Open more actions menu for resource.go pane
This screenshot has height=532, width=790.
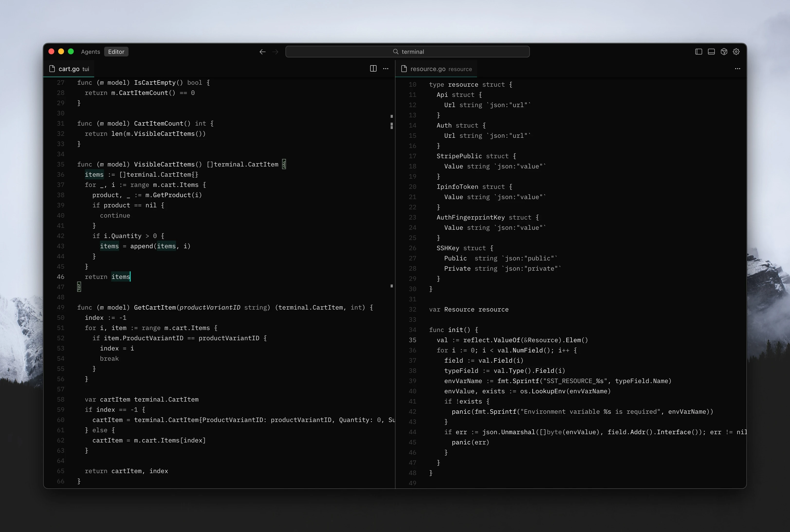pyautogui.click(x=737, y=69)
